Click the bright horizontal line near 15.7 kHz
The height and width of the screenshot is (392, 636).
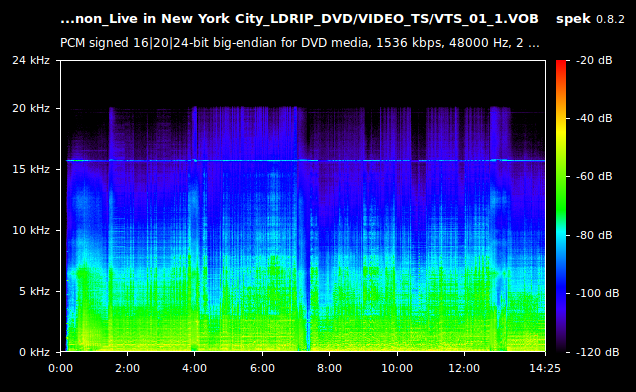(306, 161)
